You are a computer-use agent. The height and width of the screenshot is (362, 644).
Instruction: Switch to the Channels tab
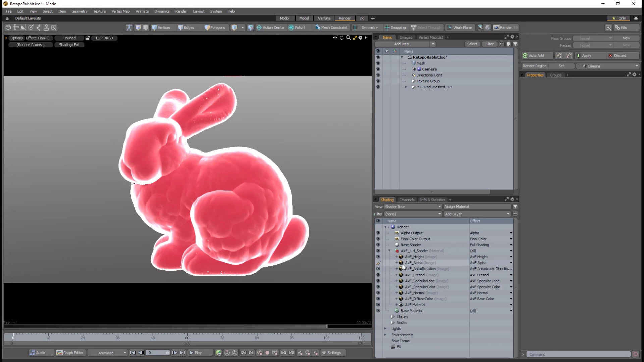[407, 200]
